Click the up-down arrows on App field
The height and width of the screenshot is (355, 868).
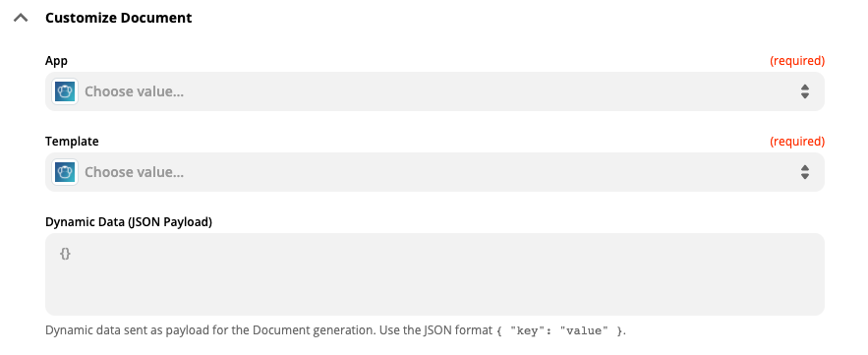point(805,91)
